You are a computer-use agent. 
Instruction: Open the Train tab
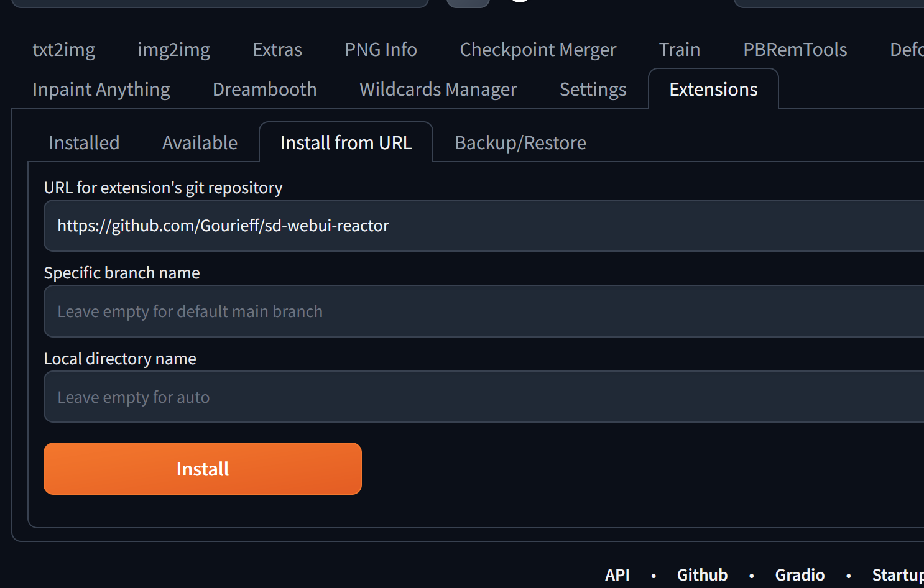click(x=679, y=50)
